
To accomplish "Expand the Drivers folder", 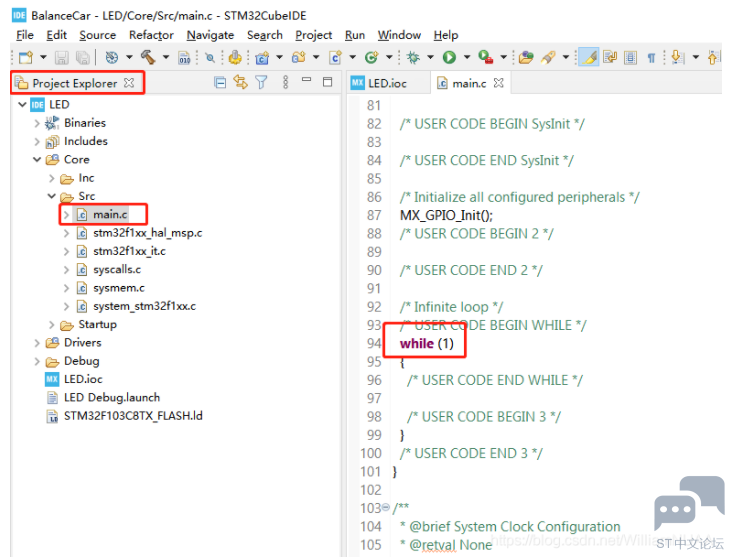I will click(37, 343).
